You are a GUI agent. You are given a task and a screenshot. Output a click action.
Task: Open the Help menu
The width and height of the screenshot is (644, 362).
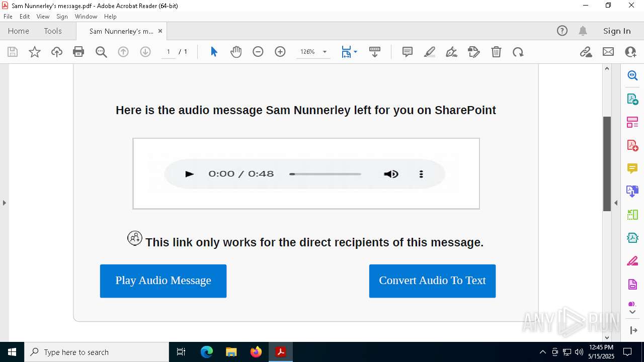(x=110, y=17)
